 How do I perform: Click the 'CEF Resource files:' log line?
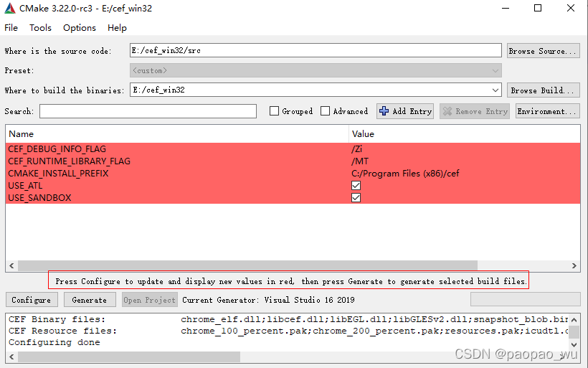point(62,331)
